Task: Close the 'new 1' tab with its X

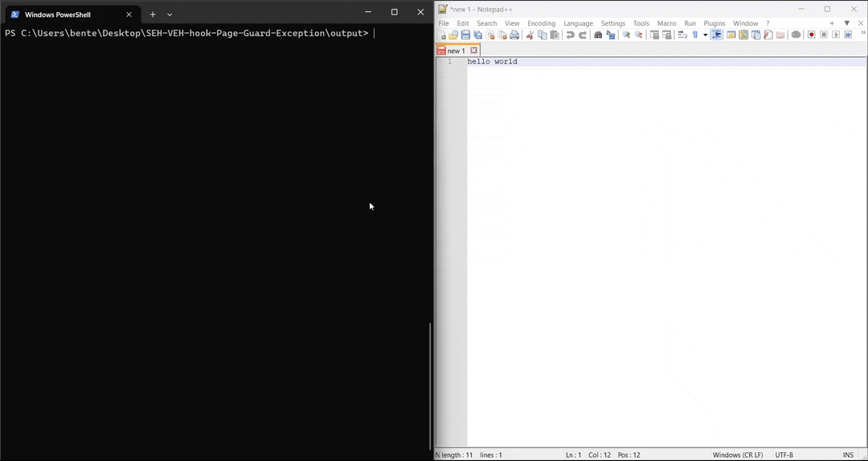Action: click(473, 51)
